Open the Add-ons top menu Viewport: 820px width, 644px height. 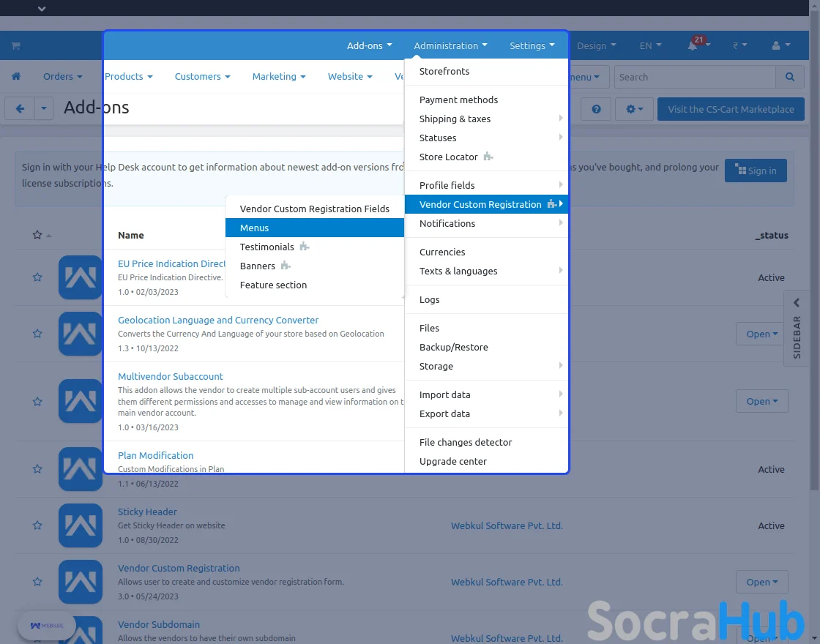click(x=369, y=45)
